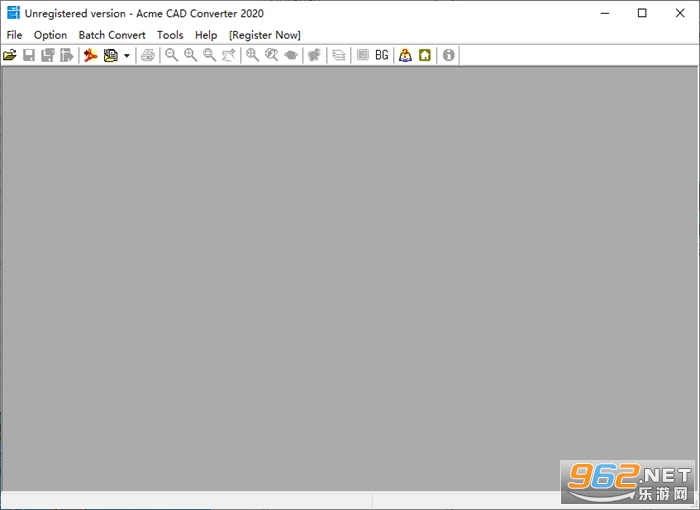Click the Zoom Window magnifier icon

click(x=209, y=55)
